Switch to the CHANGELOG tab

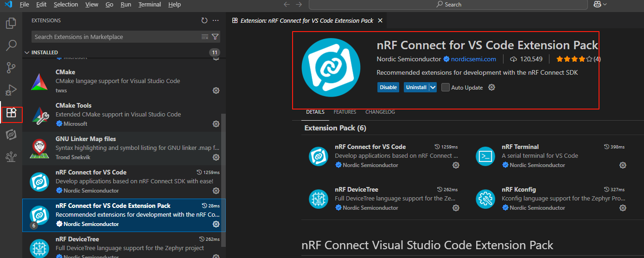tap(380, 112)
